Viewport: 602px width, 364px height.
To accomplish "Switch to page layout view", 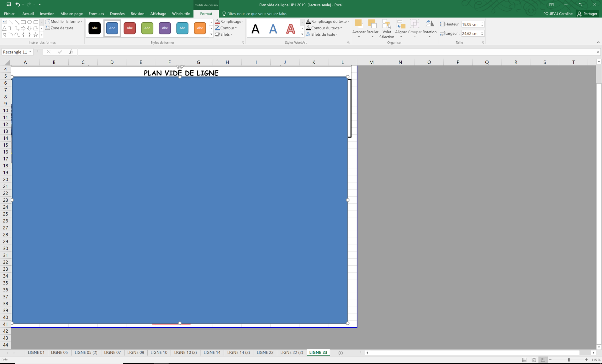I will [x=534, y=360].
